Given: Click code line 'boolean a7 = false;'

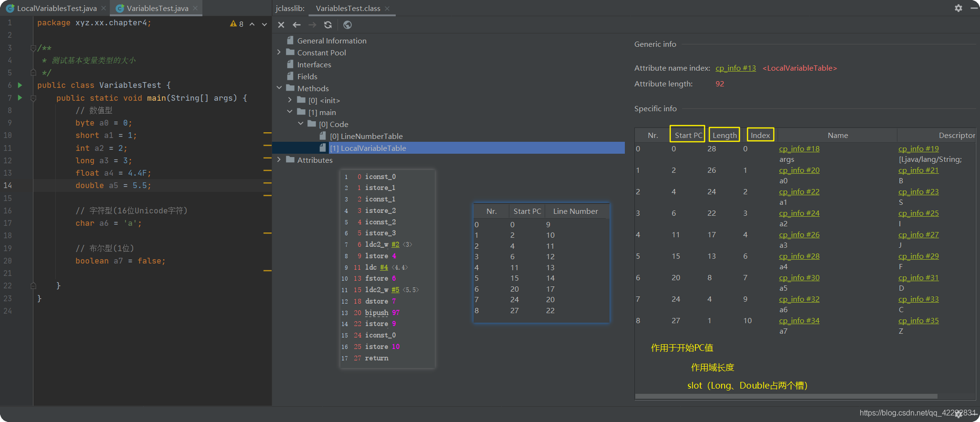Looking at the screenshot, I should coord(120,261).
